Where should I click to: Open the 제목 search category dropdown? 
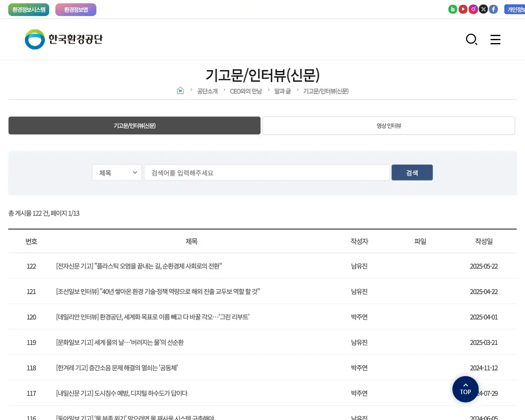tap(116, 172)
